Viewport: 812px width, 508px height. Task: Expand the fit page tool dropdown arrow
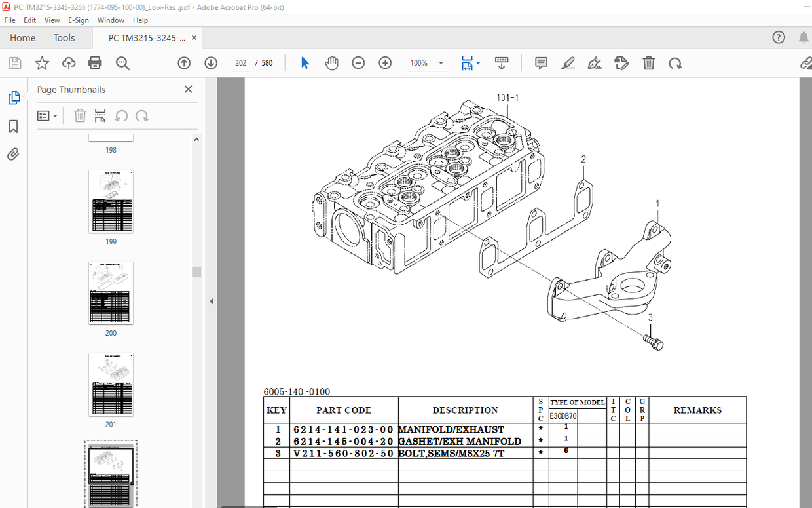(479, 63)
